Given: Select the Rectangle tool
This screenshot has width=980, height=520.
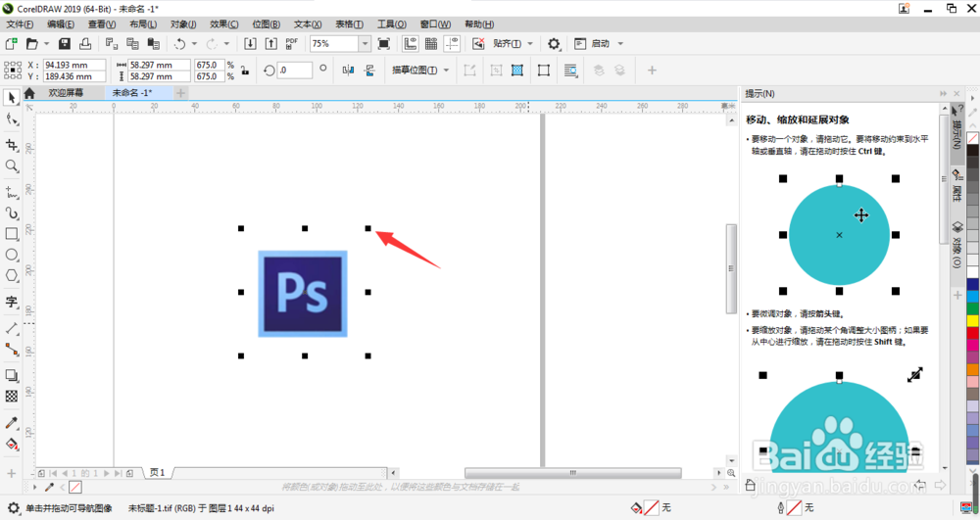Looking at the screenshot, I should coord(11,234).
